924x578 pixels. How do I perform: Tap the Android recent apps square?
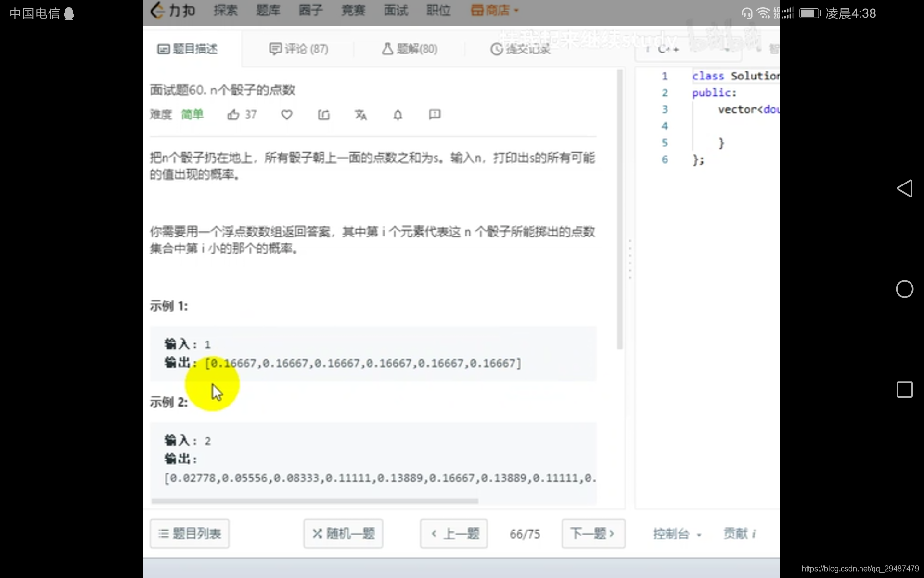[904, 390]
